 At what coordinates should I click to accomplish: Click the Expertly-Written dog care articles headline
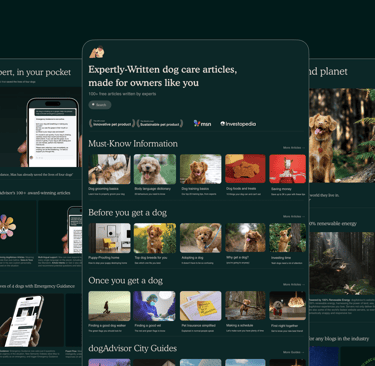[163, 76]
